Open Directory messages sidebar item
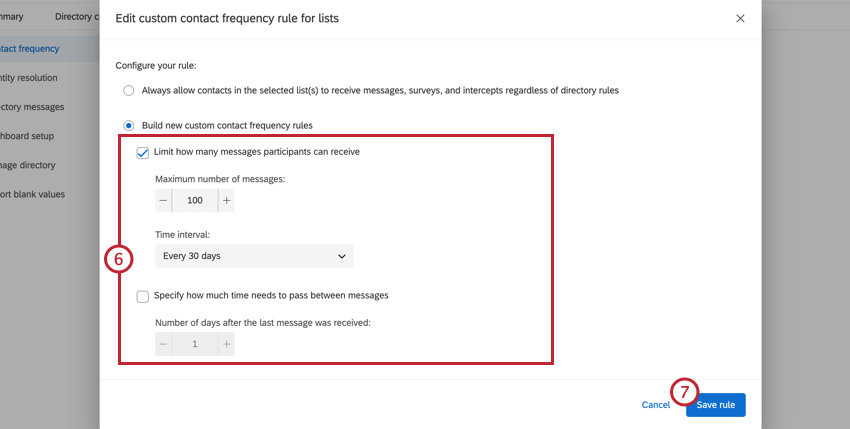 pyautogui.click(x=32, y=107)
